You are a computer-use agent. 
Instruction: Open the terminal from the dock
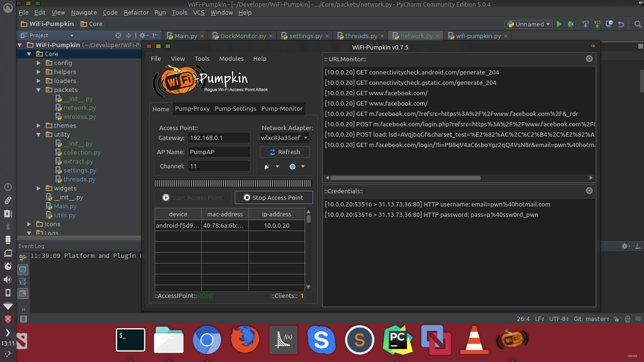pos(131,340)
